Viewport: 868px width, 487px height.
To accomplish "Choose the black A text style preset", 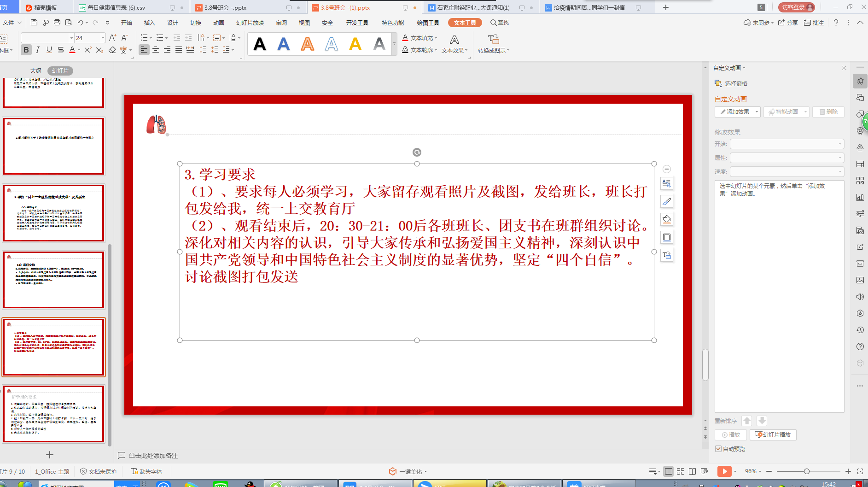I will point(260,44).
